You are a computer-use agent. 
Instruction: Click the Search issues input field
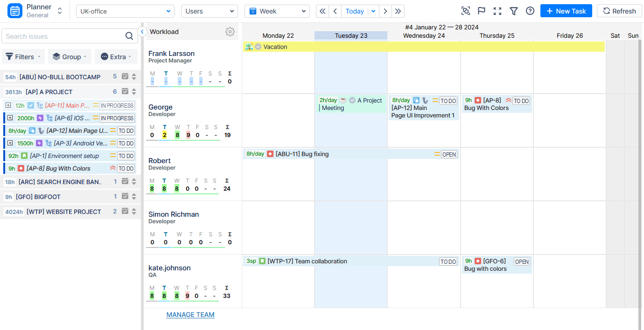(x=61, y=36)
